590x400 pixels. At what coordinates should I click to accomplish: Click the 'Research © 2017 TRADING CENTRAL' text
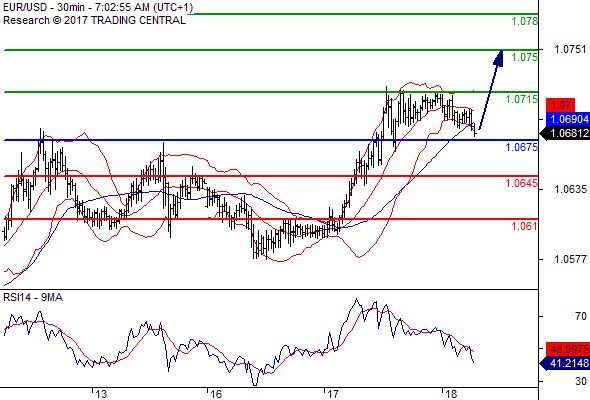click(94, 20)
